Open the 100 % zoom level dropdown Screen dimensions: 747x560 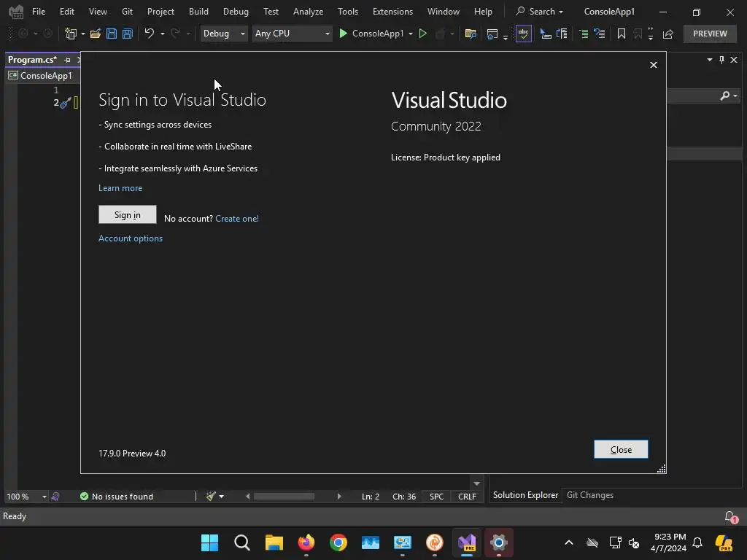tap(26, 496)
